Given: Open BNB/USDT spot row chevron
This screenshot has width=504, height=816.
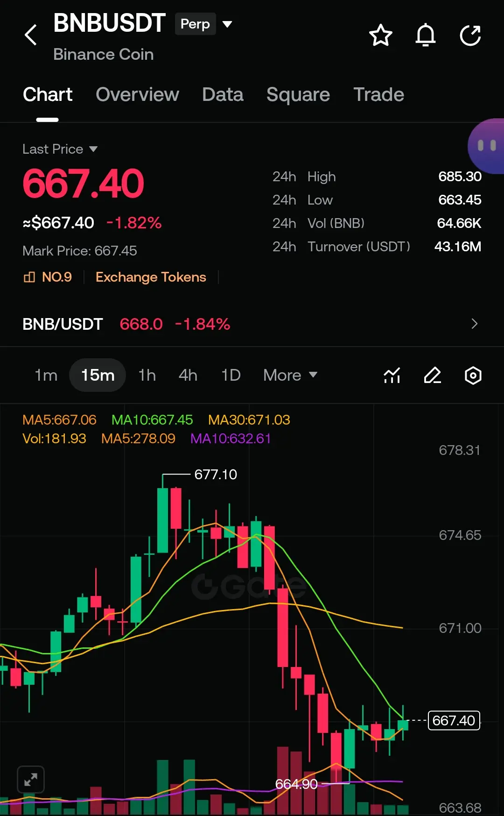Looking at the screenshot, I should pos(475,324).
